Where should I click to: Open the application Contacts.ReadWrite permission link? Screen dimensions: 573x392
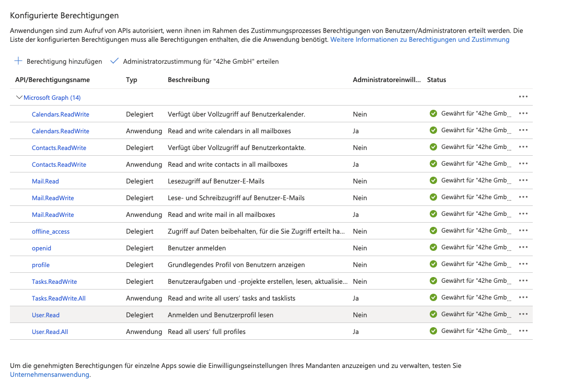[59, 165]
